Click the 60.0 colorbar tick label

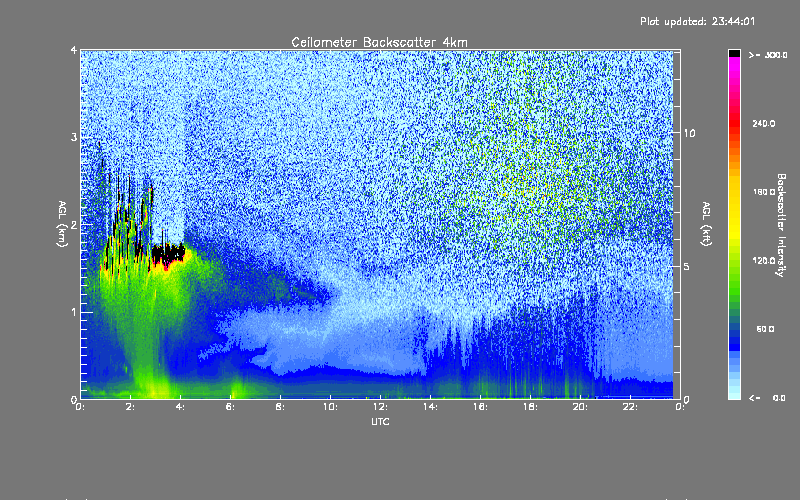(x=765, y=329)
